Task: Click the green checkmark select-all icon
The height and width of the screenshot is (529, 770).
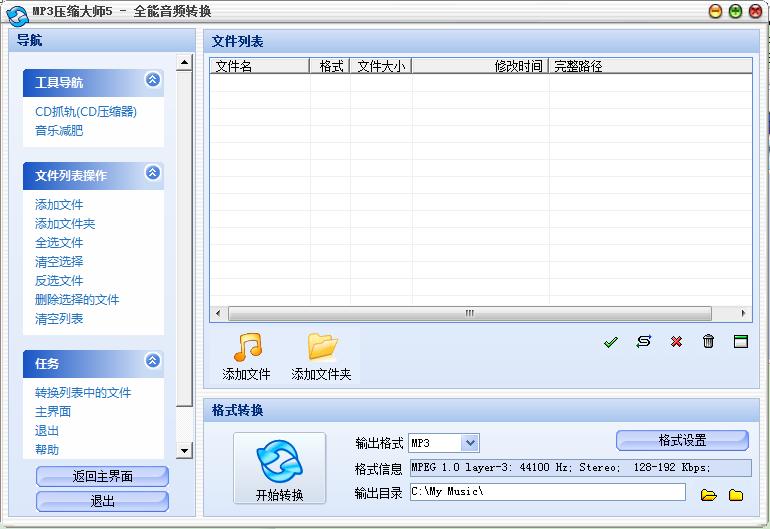Action: pos(610,341)
